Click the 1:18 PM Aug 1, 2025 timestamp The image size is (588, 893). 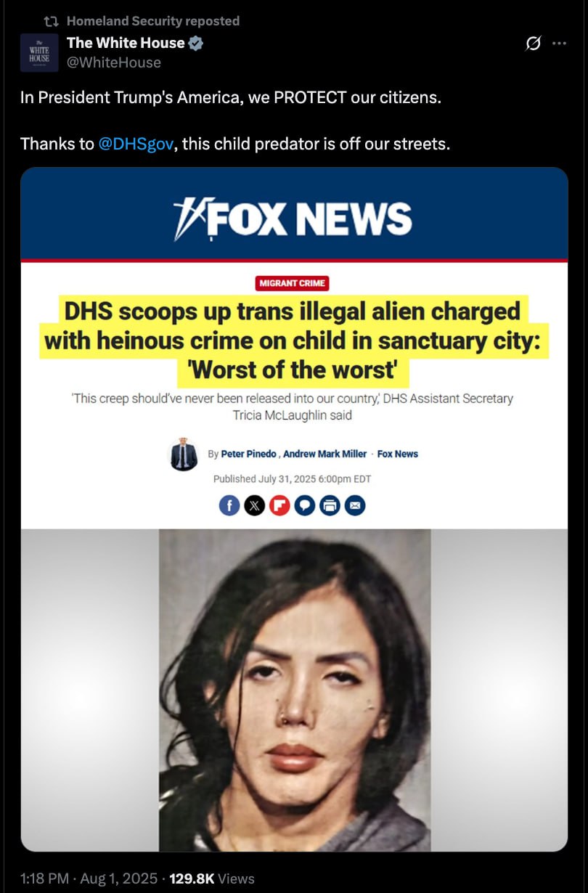coord(89,878)
